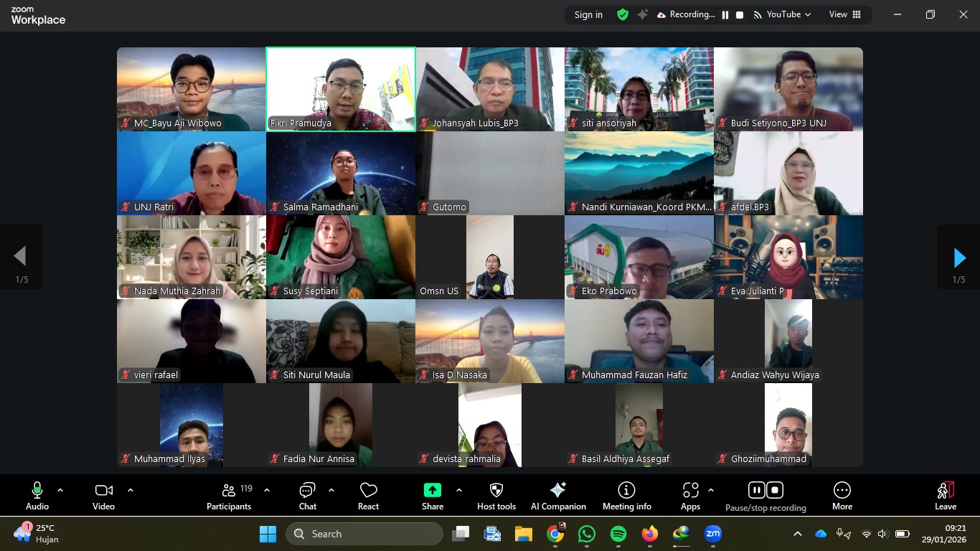Viewport: 980px width, 551px height.
Task: Click the red Leave meeting button
Action: (945, 496)
